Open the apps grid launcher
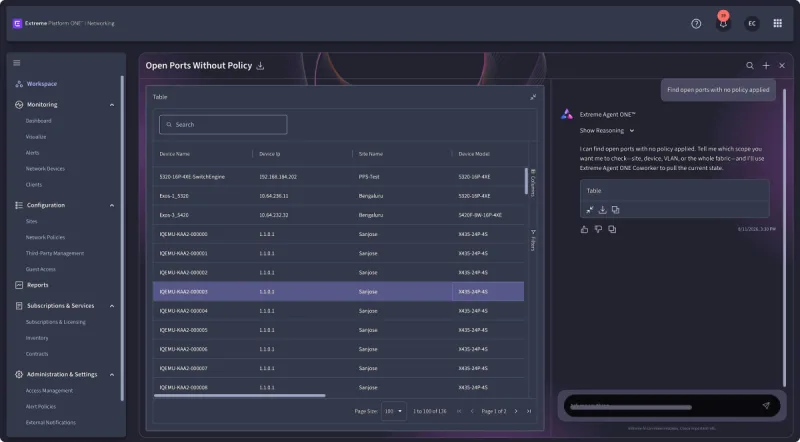800x442 pixels. tap(778, 23)
